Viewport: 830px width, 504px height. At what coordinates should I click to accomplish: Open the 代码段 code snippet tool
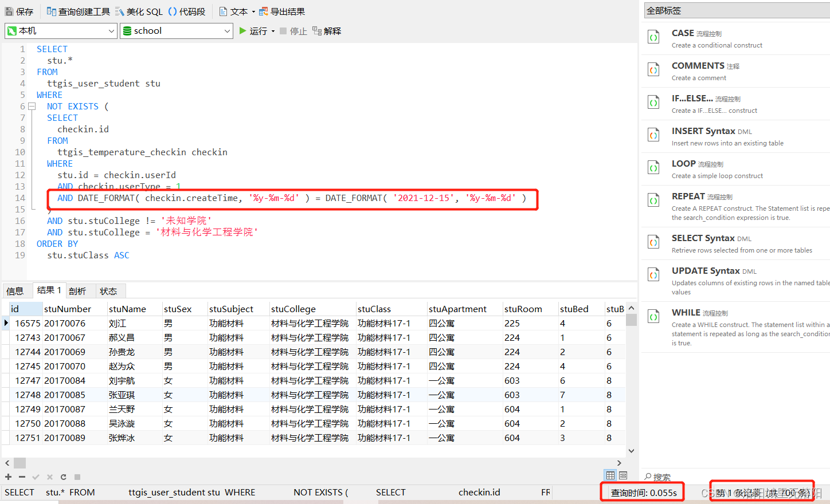click(187, 11)
